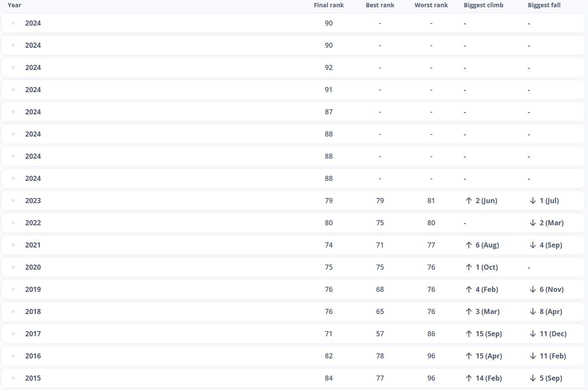
Task: Click the up arrow beside 14 (Feb)
Action: [469, 378]
